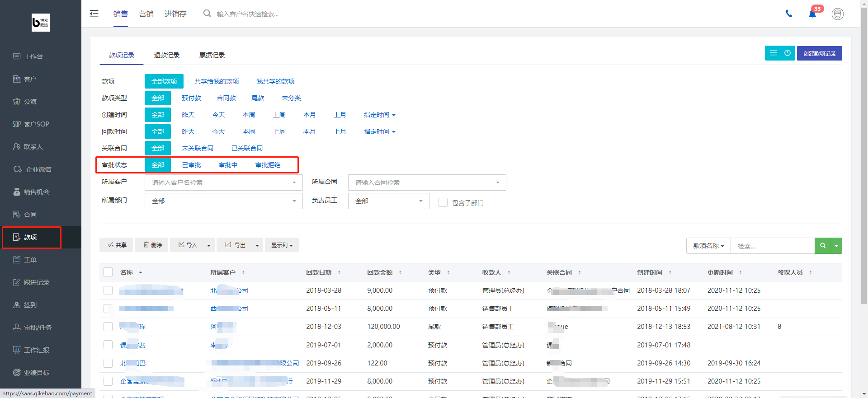Image resolution: width=868 pixels, height=398 pixels.
Task: Open the 显示列 dropdown
Action: coord(282,245)
